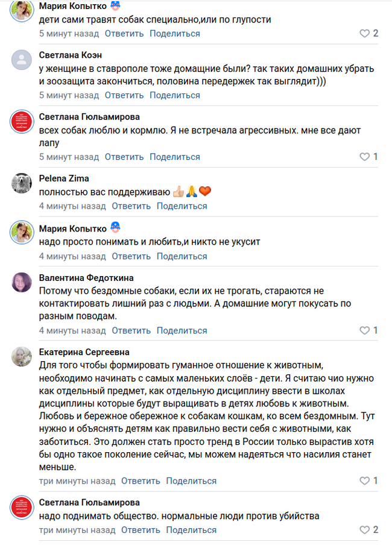Viewport: 392px width, 545px height.
Task: Open the Pelena Zima profile name
Action: [x=64, y=178]
